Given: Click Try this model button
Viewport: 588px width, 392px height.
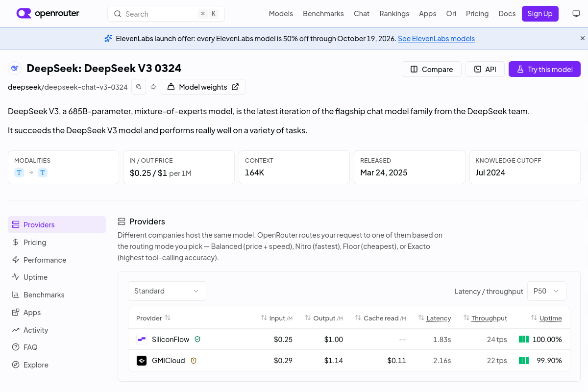Looking at the screenshot, I should click(544, 69).
